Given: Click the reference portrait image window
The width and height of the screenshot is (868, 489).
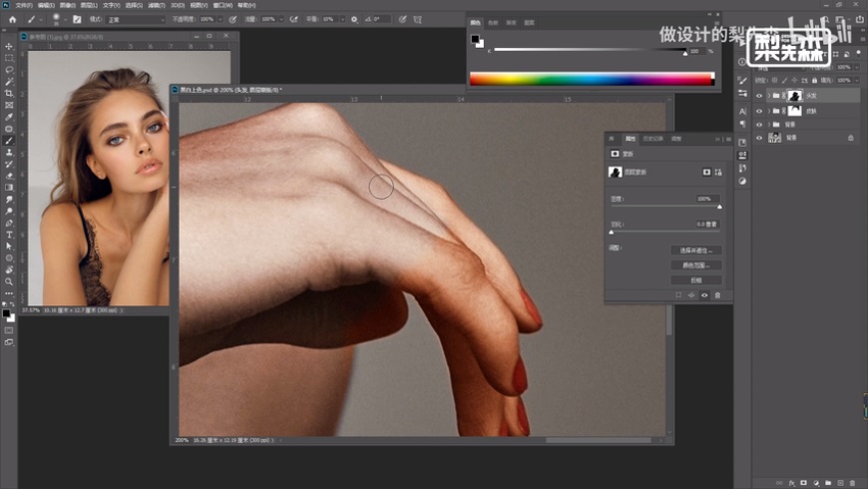Looking at the screenshot, I should [x=99, y=178].
